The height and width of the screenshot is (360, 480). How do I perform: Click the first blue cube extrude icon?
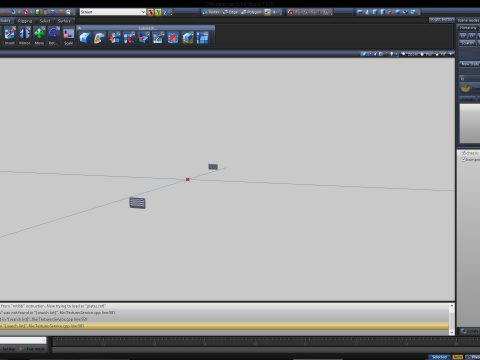pyautogui.click(x=85, y=38)
